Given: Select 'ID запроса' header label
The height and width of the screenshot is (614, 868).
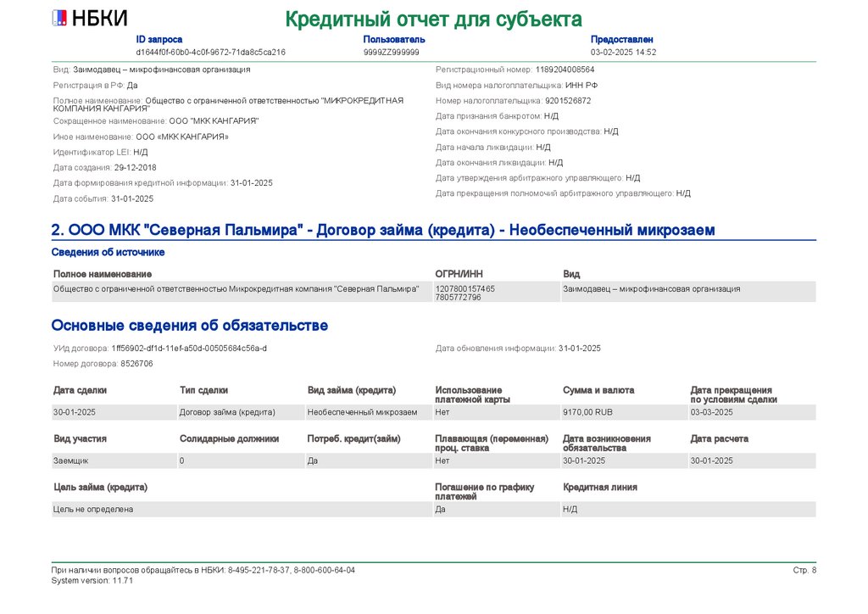Looking at the screenshot, I should click(159, 39).
